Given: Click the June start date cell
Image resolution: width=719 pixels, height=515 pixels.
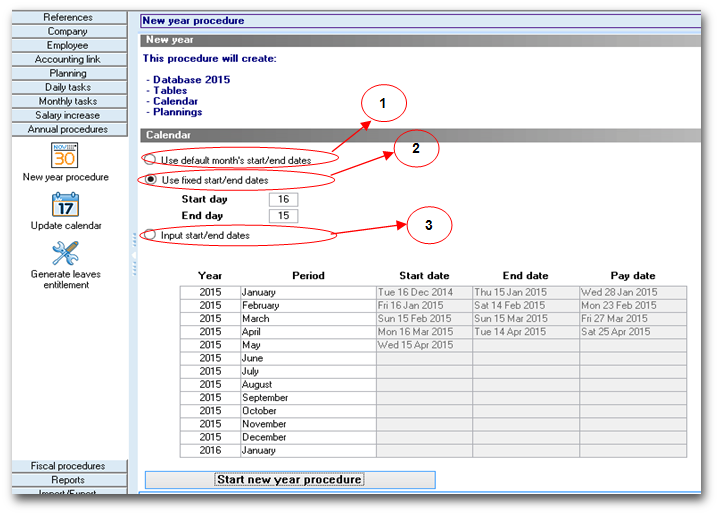Looking at the screenshot, I should 424,358.
